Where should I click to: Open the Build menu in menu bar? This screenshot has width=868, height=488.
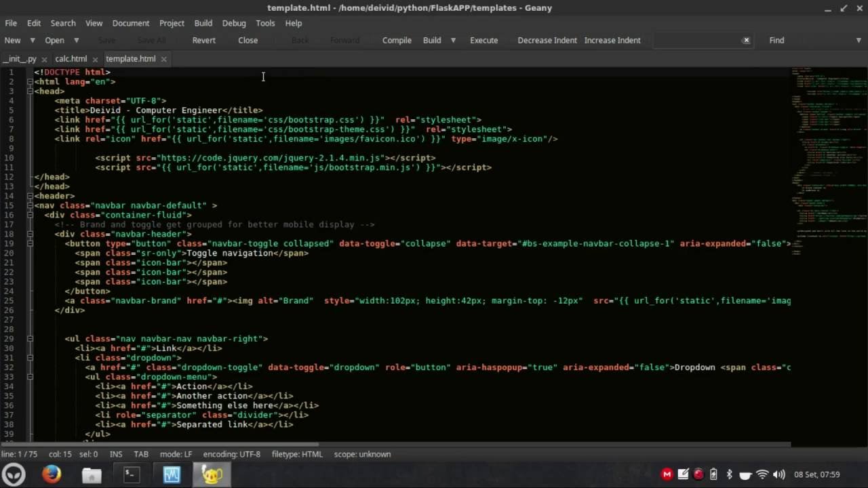click(x=203, y=23)
